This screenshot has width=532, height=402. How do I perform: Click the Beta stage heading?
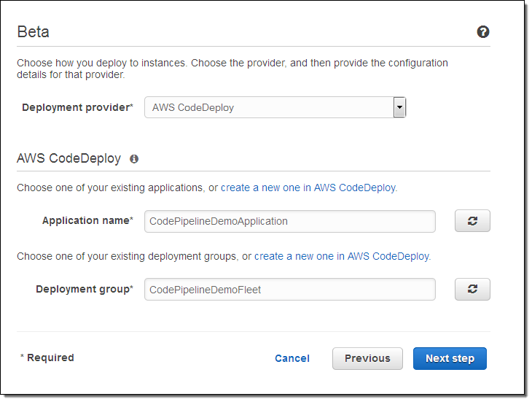point(33,32)
